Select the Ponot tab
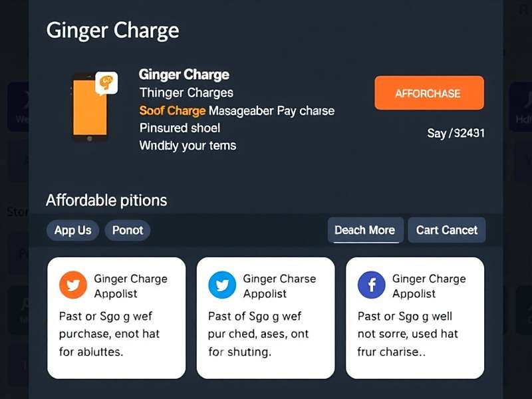This screenshot has height=399, width=532. tap(128, 230)
